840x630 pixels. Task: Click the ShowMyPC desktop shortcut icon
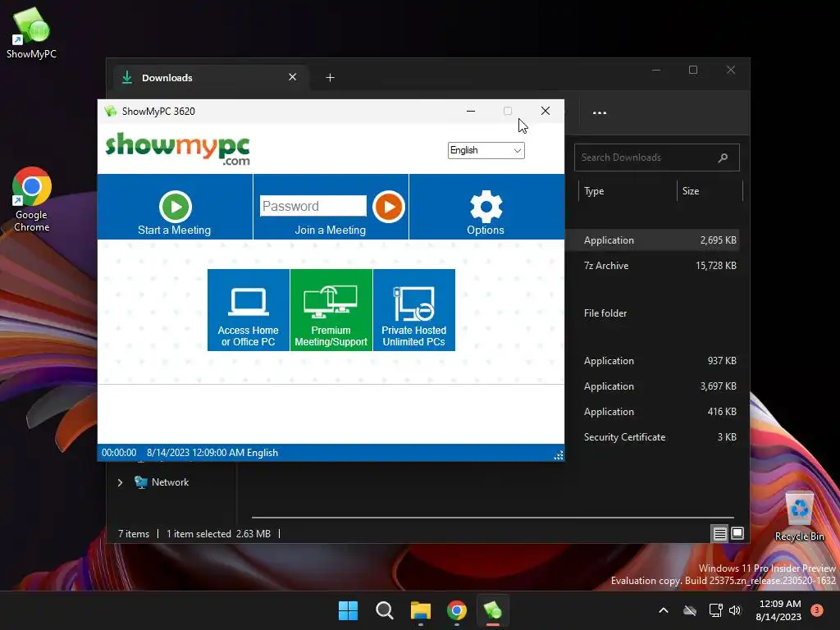tap(31, 33)
